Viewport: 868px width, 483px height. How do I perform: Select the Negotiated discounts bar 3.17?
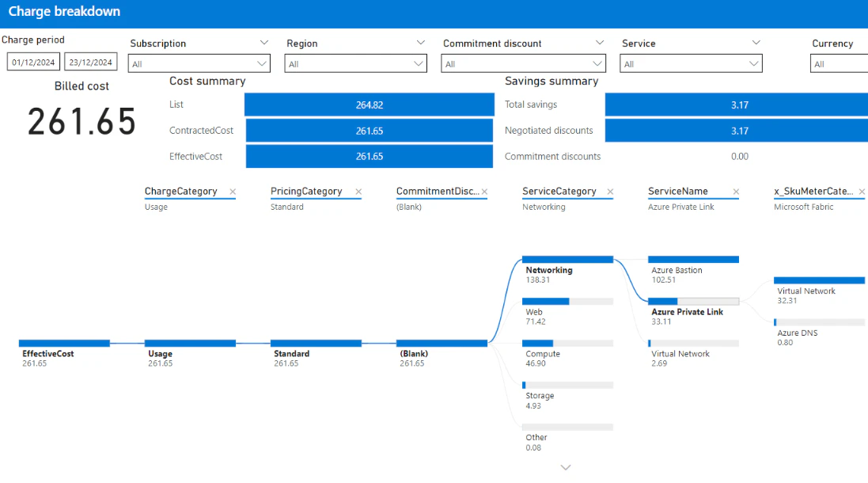point(736,131)
